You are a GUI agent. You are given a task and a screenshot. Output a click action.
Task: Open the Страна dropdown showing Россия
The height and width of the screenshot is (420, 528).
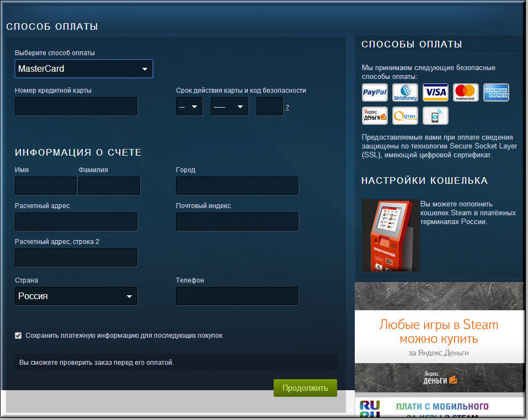76,296
